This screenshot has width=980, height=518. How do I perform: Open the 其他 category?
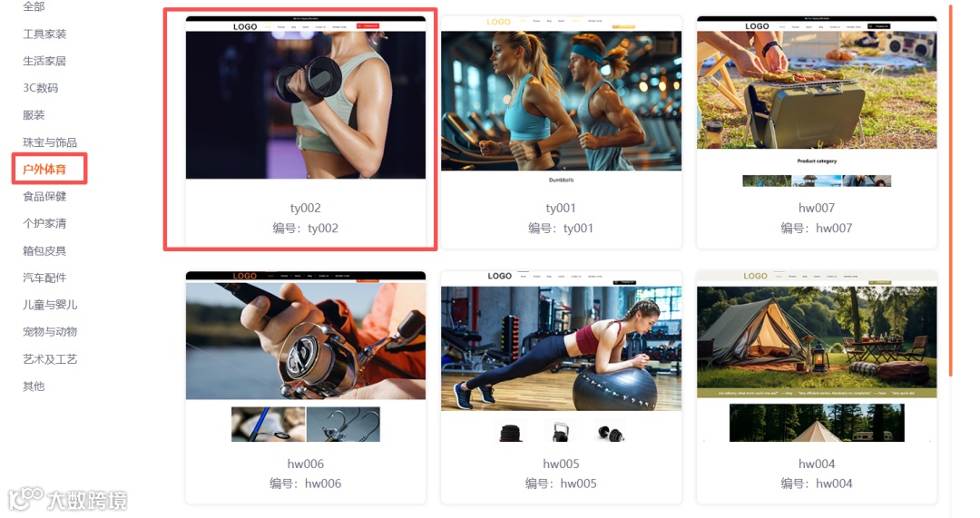tap(34, 386)
